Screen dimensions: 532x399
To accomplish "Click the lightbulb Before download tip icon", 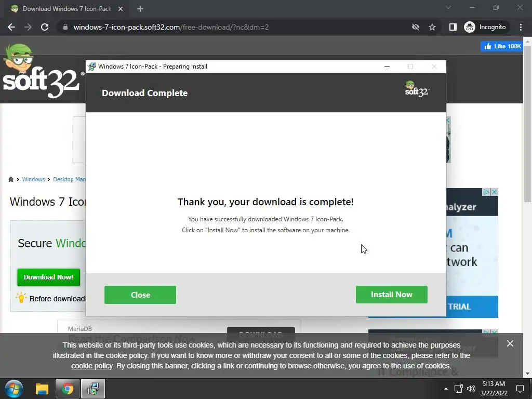I will 21,298.
